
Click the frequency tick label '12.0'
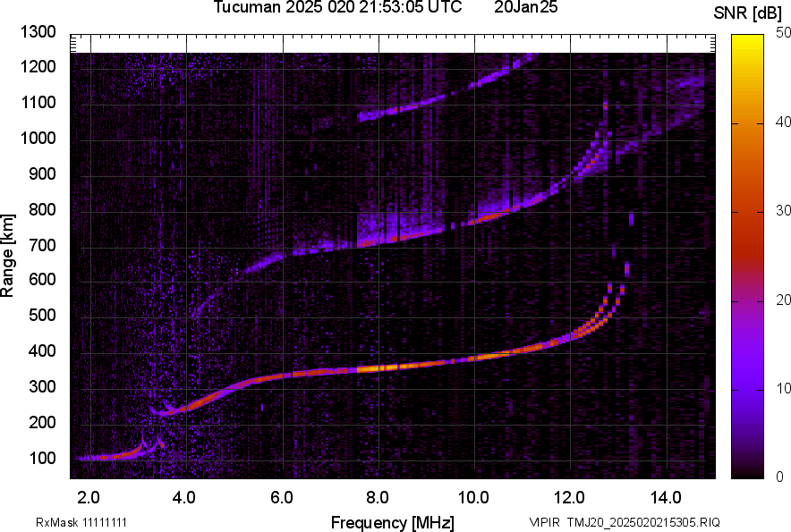pos(570,498)
